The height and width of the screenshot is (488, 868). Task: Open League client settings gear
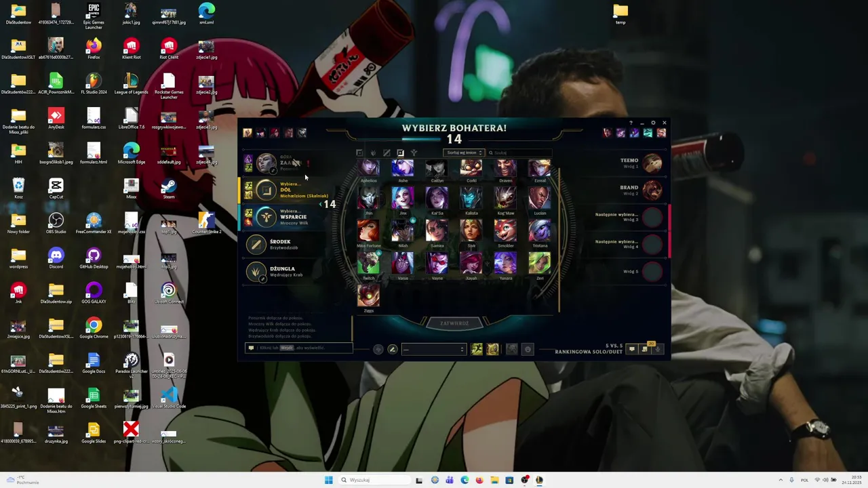pyautogui.click(x=653, y=123)
